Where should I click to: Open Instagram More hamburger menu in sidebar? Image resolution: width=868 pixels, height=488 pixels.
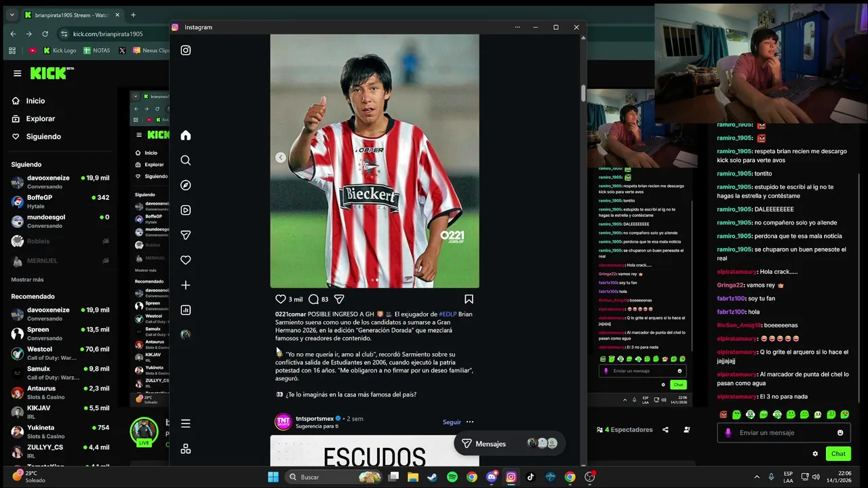pyautogui.click(x=185, y=424)
